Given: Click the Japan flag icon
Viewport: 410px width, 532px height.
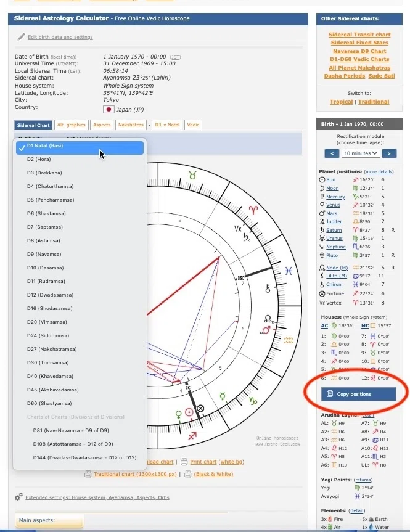Looking at the screenshot, I should tap(109, 110).
